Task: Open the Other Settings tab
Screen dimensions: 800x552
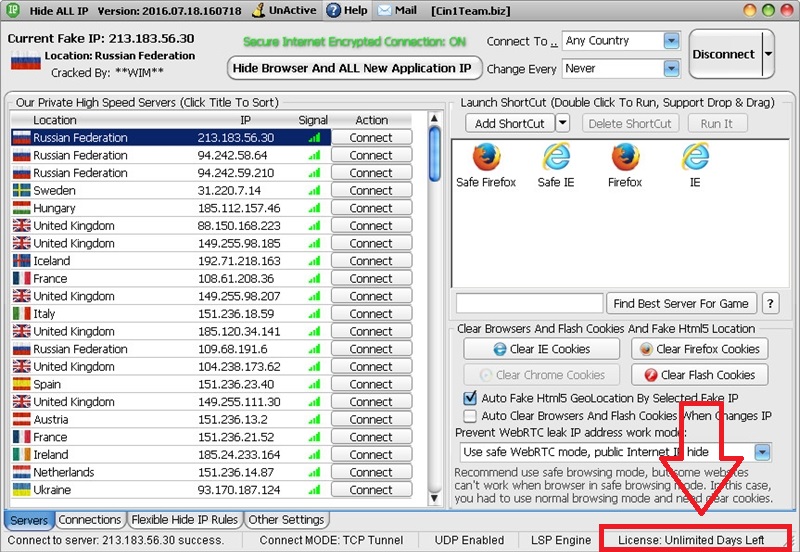Action: (x=286, y=520)
